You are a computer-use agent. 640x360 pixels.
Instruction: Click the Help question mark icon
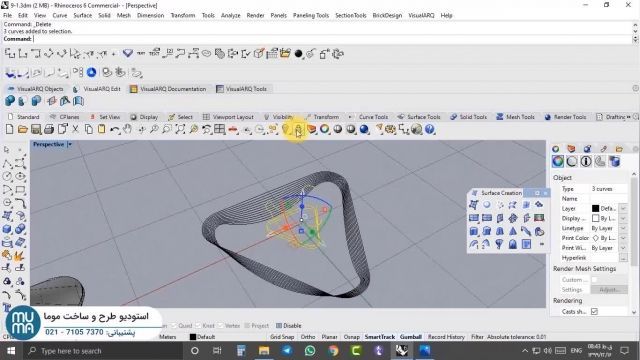[x=430, y=129]
